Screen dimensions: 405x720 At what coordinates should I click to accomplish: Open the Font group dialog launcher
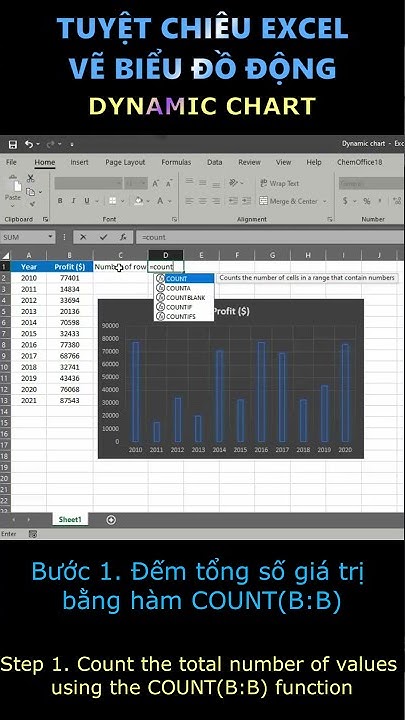(x=174, y=219)
